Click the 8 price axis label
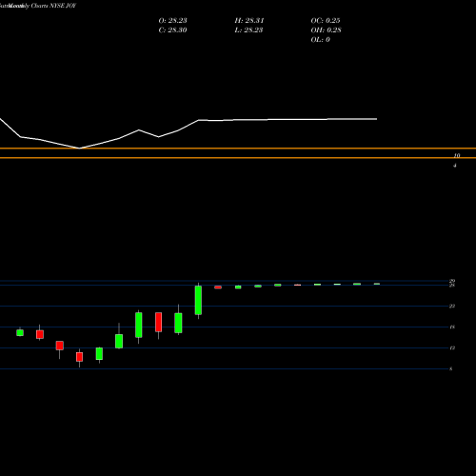Viewport: 476px width, 476px height. point(450,368)
